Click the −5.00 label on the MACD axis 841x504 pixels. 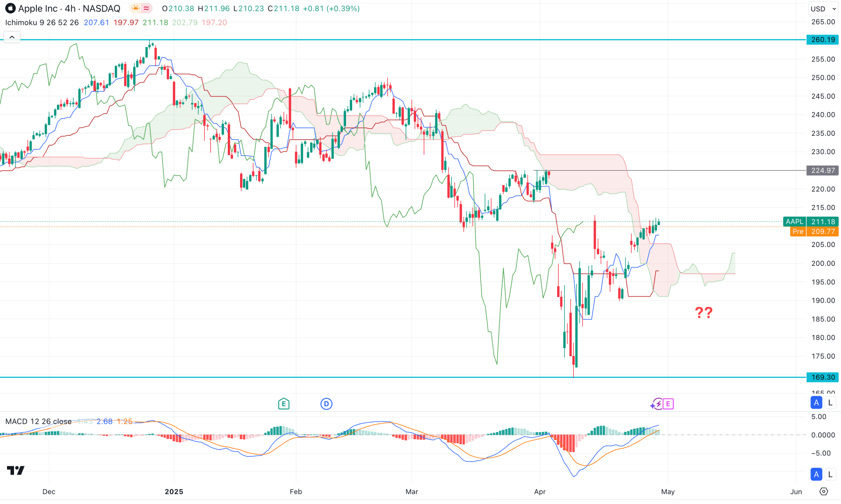[x=821, y=453]
